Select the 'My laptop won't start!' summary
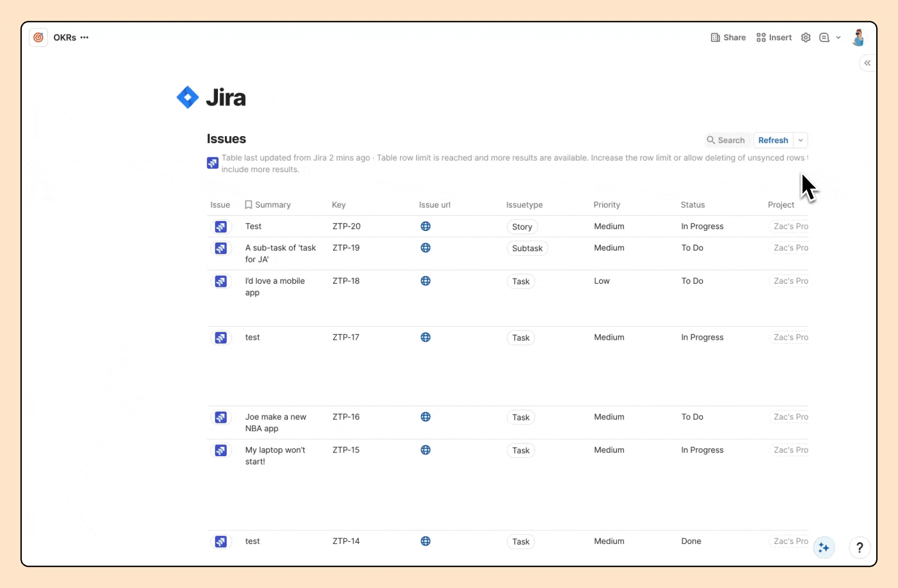The height and width of the screenshot is (588, 898). (x=275, y=456)
